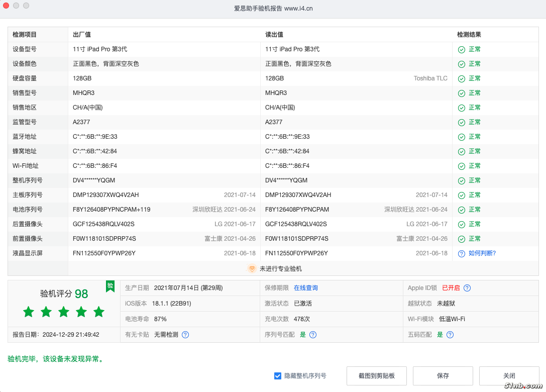The height and width of the screenshot is (392, 546).
Task: Select the 整机序列号 读出值 cell
Action: click(x=286, y=180)
